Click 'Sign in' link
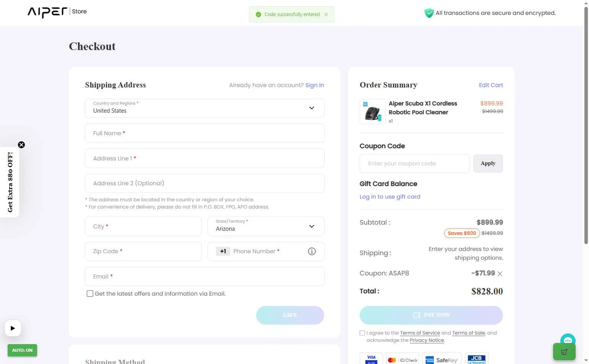This screenshot has height=364, width=589. click(315, 85)
